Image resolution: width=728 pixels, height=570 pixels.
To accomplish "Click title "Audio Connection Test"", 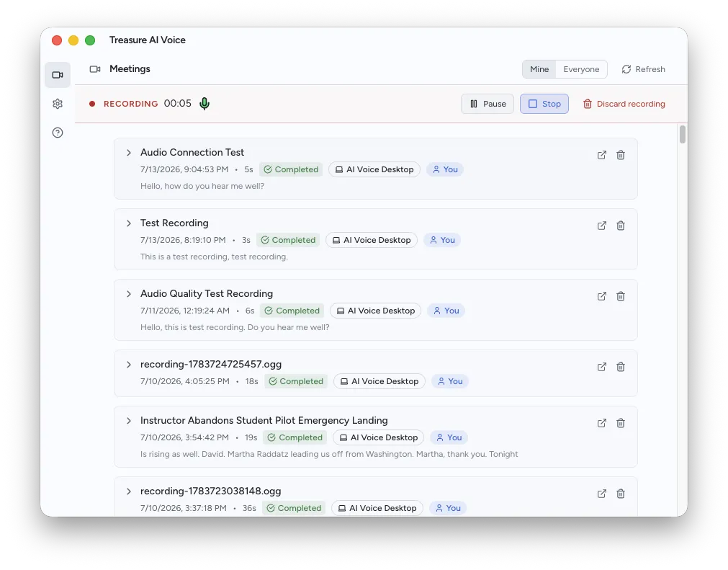I will [x=192, y=152].
